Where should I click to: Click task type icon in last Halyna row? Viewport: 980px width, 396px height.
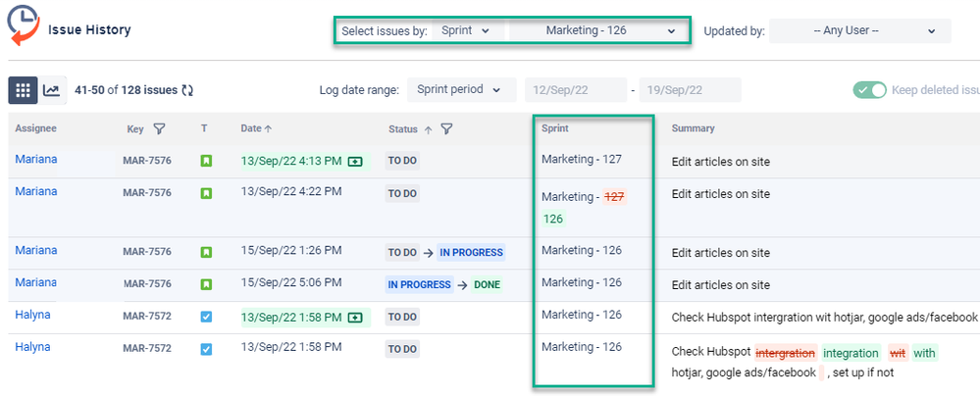click(206, 349)
